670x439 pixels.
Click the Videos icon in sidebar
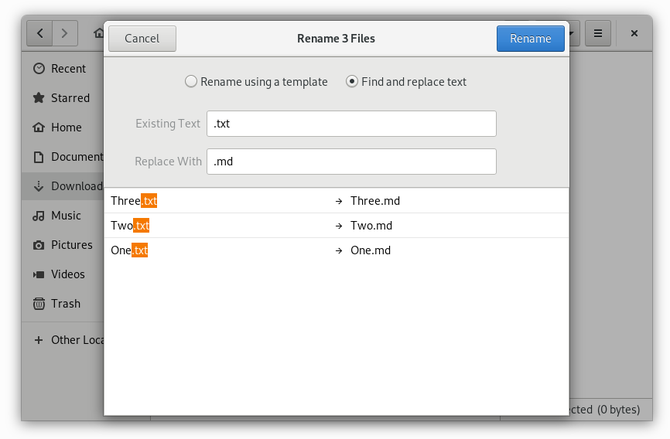tap(39, 274)
